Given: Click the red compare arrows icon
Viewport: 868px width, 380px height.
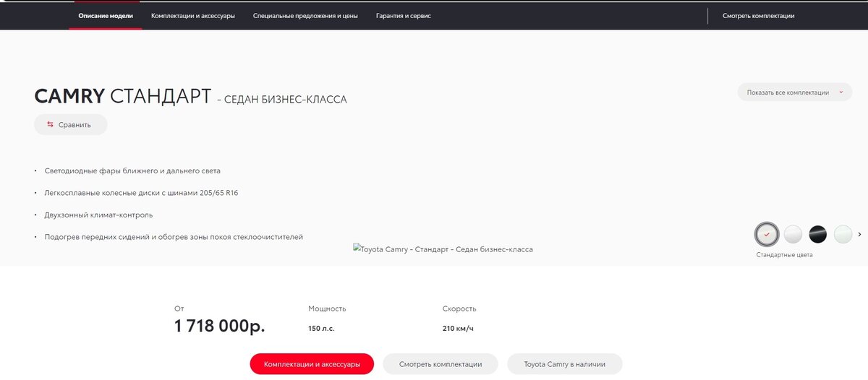Looking at the screenshot, I should [50, 124].
